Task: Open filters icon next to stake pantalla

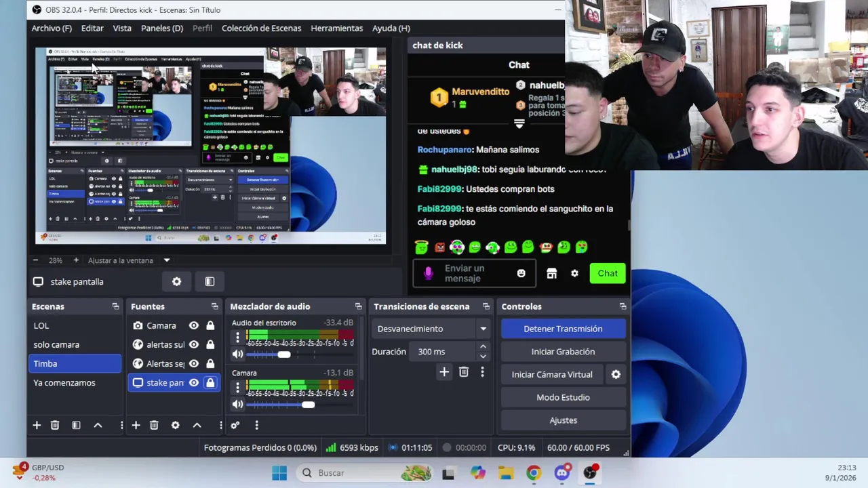Action: [x=210, y=281]
